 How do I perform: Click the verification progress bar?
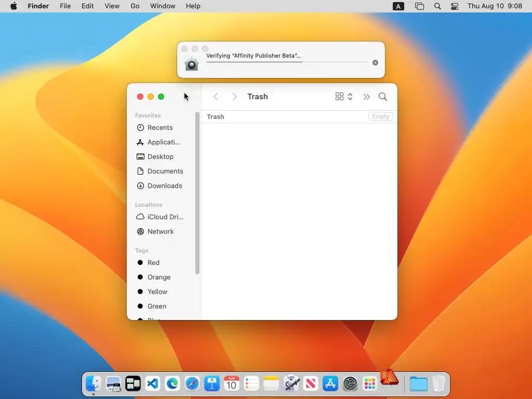tap(287, 62)
